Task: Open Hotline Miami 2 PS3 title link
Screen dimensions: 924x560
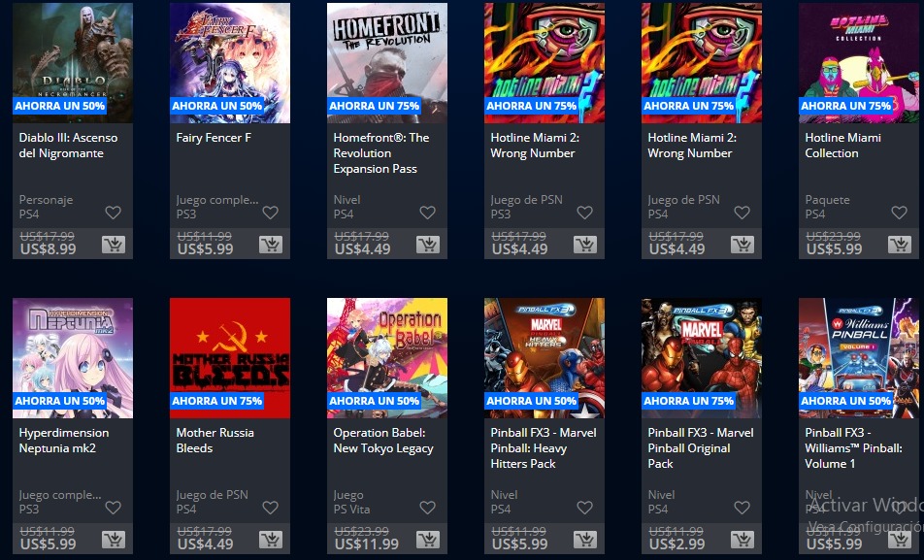Action: [x=535, y=146]
